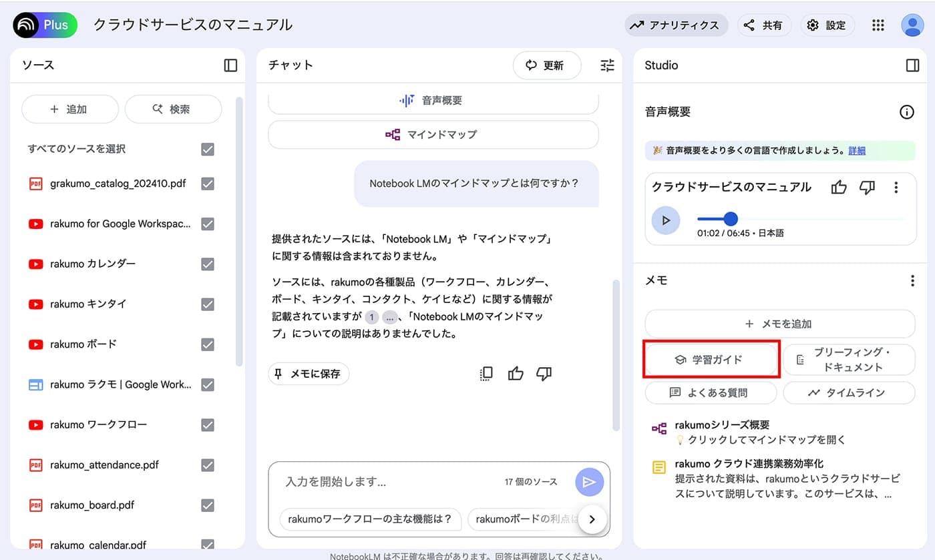Play the audio overview
The image size is (935, 560).
(x=666, y=220)
